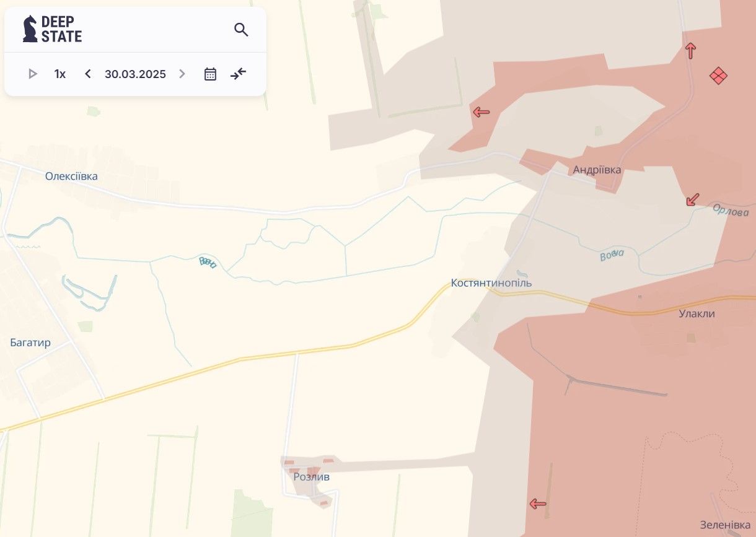Click the Багатир settlement label
The height and width of the screenshot is (537, 756).
(x=30, y=343)
